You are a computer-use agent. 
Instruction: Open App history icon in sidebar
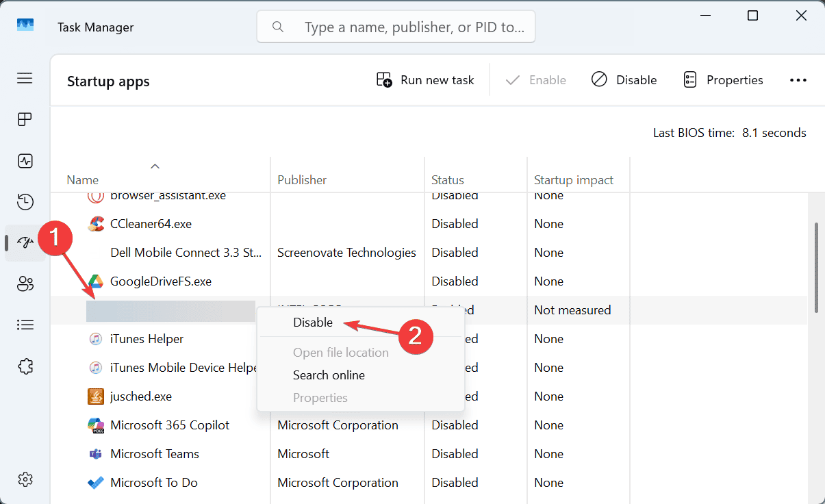coord(25,202)
